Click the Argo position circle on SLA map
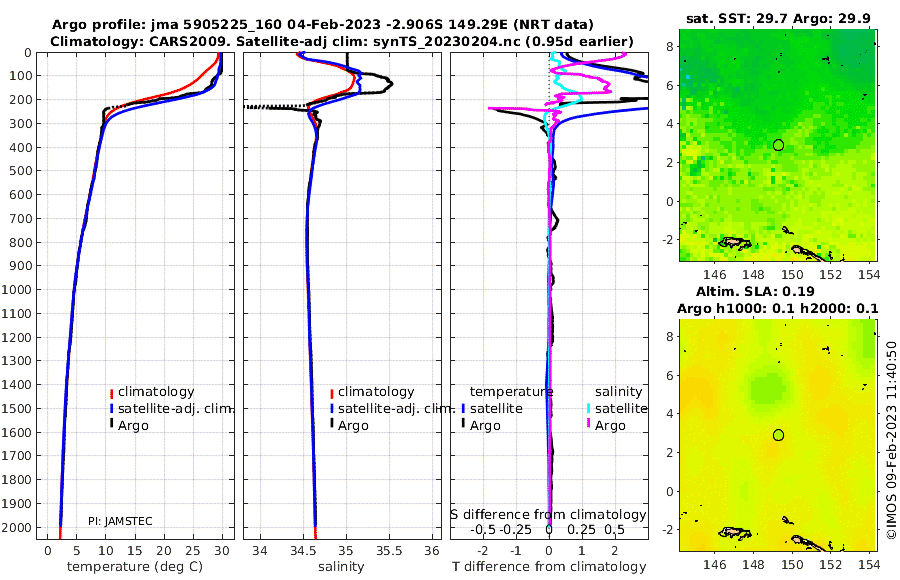900x580 pixels. (778, 435)
